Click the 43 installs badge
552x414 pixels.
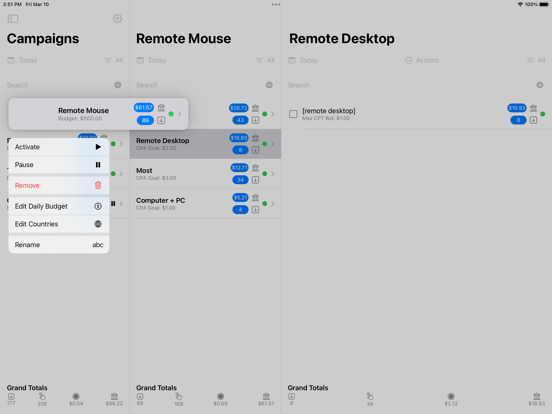click(240, 120)
